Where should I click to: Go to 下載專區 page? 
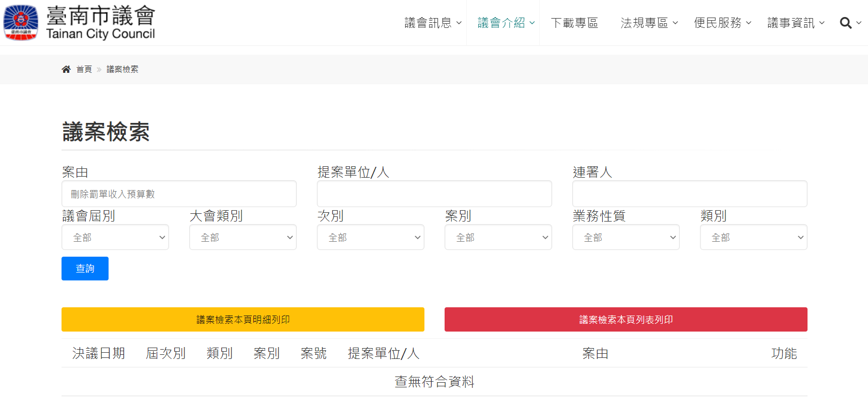point(574,23)
